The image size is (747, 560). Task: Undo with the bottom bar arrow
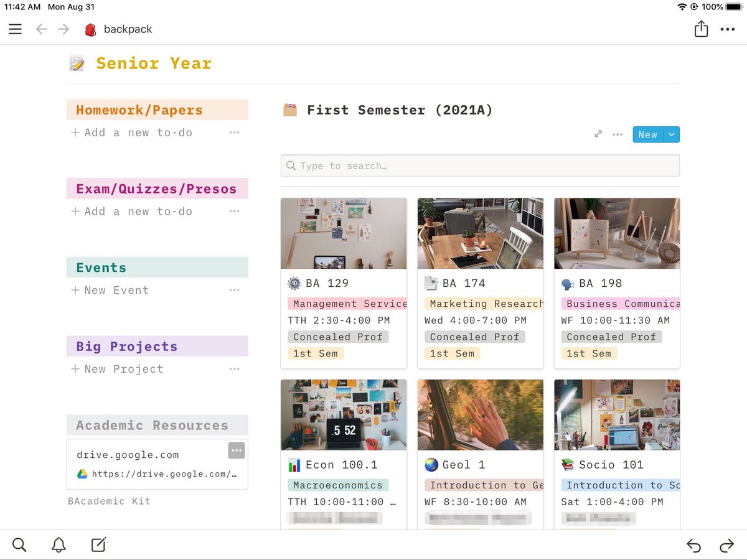click(x=693, y=546)
